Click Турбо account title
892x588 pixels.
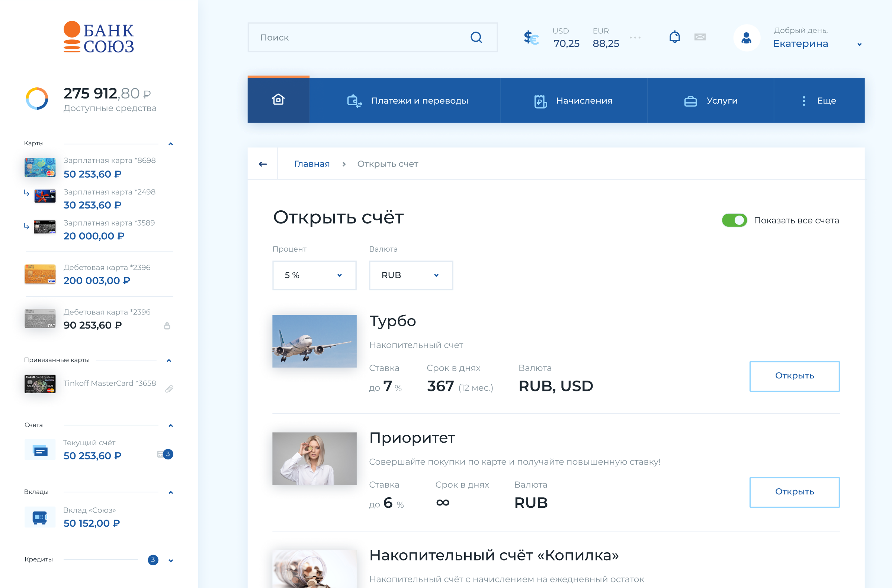coord(392,322)
